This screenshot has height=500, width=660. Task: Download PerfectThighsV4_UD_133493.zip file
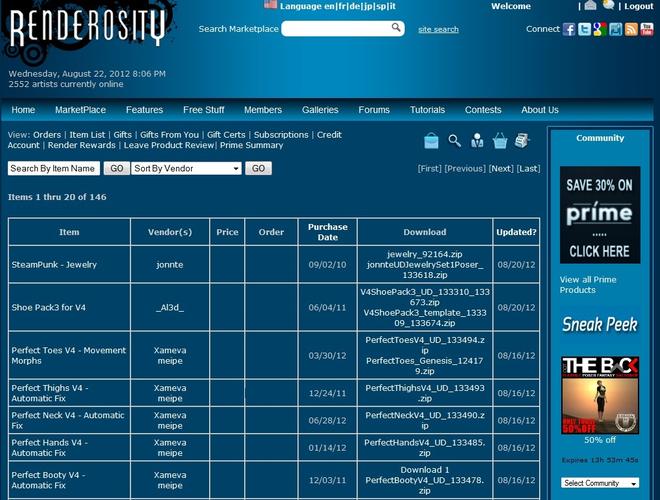(425, 393)
